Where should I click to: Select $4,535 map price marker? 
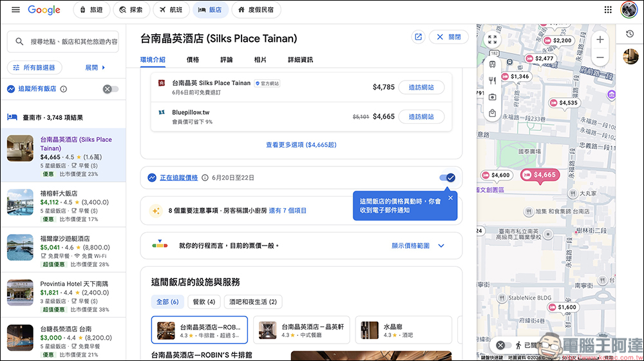[564, 102]
